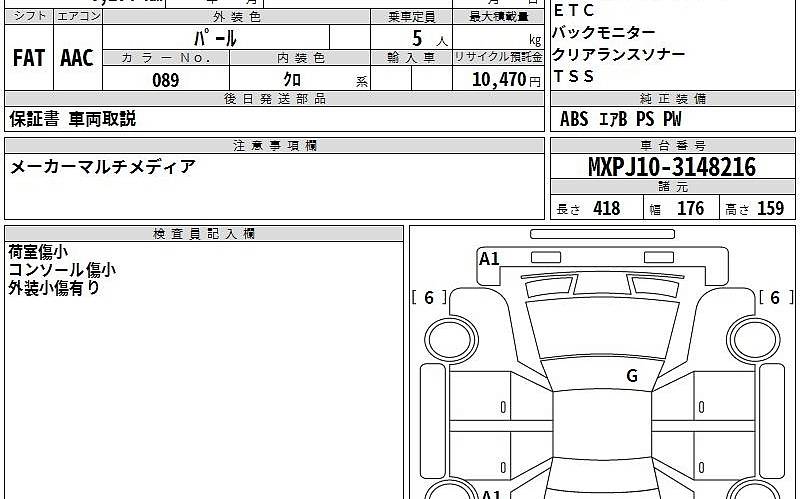Click the 外装色 header

coord(237,17)
